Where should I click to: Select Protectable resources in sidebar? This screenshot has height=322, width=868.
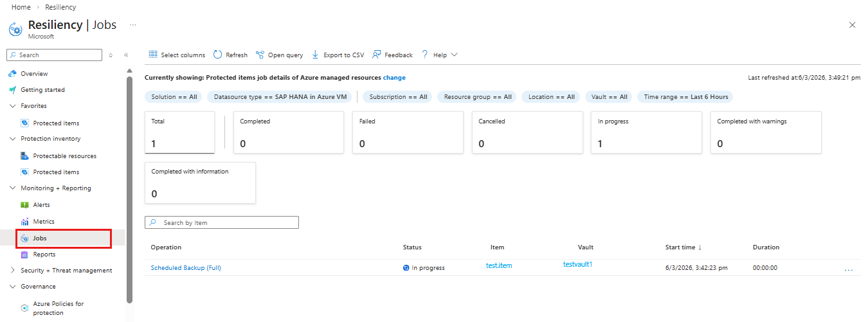(65, 156)
